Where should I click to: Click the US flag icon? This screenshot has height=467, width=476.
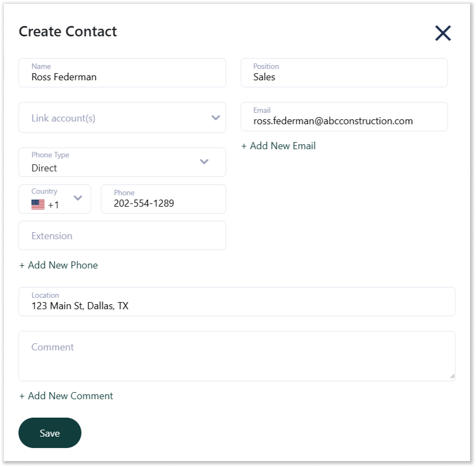click(38, 204)
